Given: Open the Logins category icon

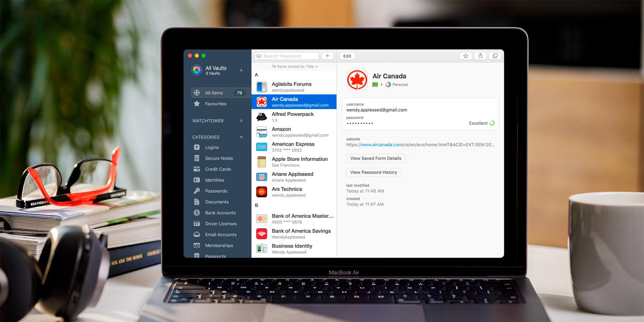Looking at the screenshot, I should point(197,147).
